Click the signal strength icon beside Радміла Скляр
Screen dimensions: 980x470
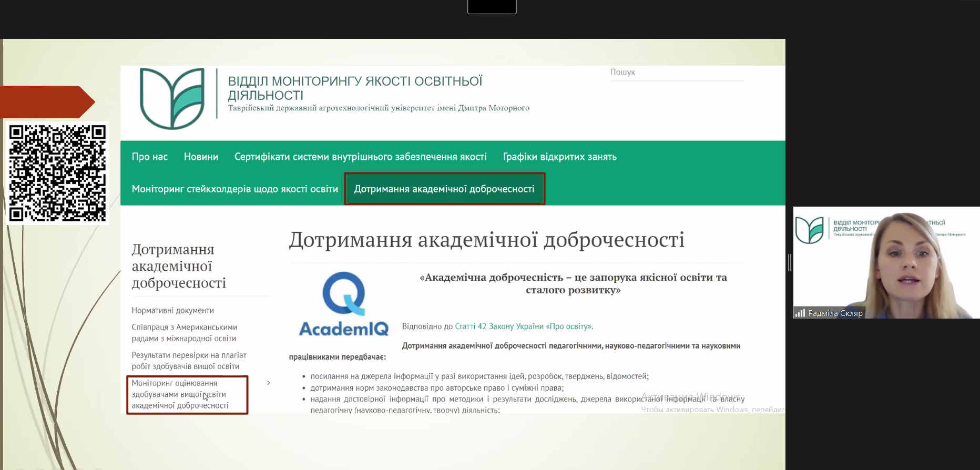800,313
